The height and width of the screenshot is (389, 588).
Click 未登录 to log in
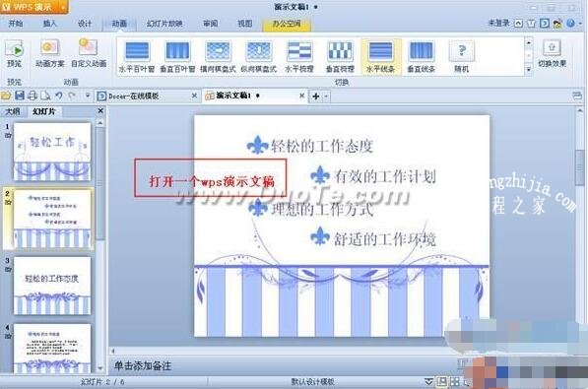click(x=498, y=24)
